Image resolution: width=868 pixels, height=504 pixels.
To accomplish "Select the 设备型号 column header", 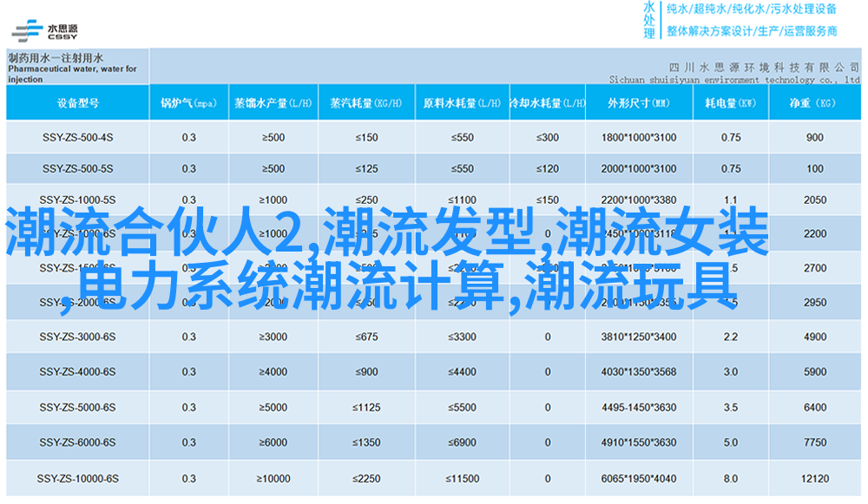I will [77, 103].
